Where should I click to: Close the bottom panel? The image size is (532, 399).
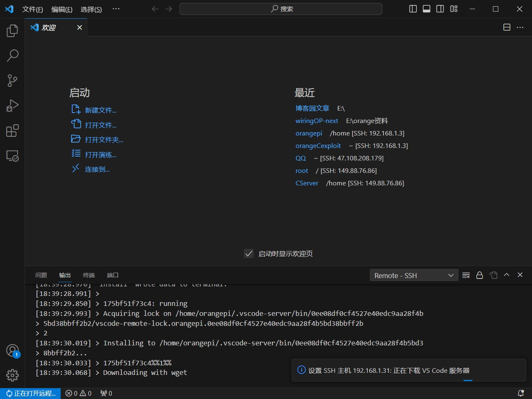click(x=520, y=275)
